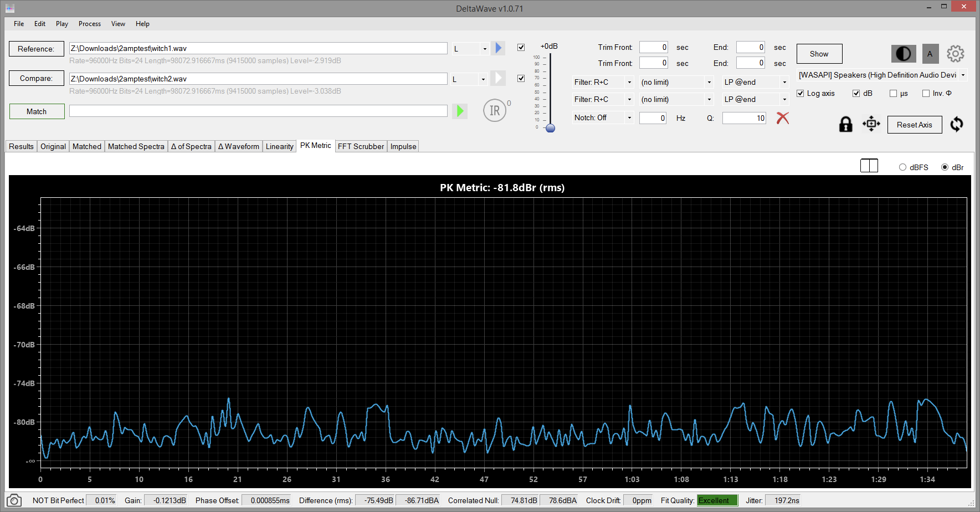Click the Reference Trim Front seconds field
980x512 pixels.
(654, 47)
